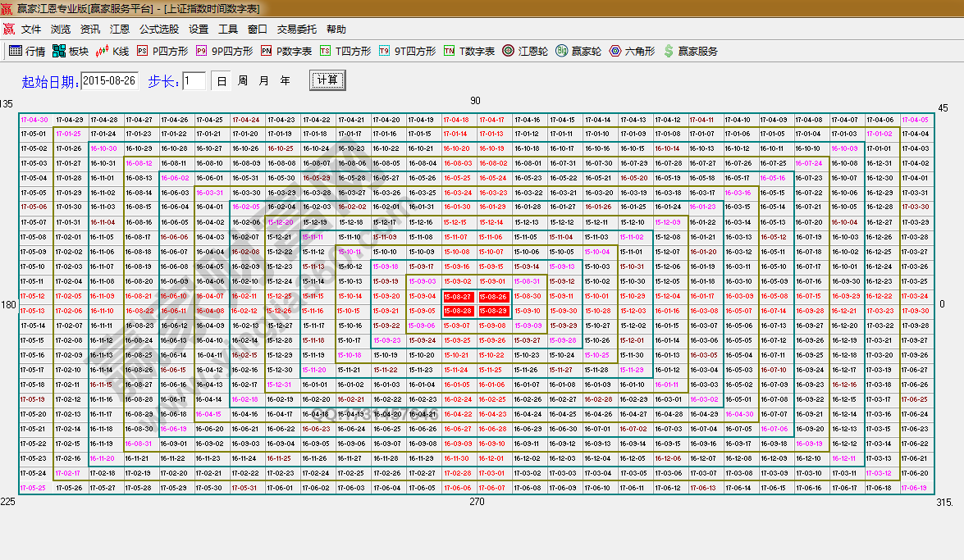Open the 江恩 menu
This screenshot has width=964, height=560.
[x=119, y=28]
